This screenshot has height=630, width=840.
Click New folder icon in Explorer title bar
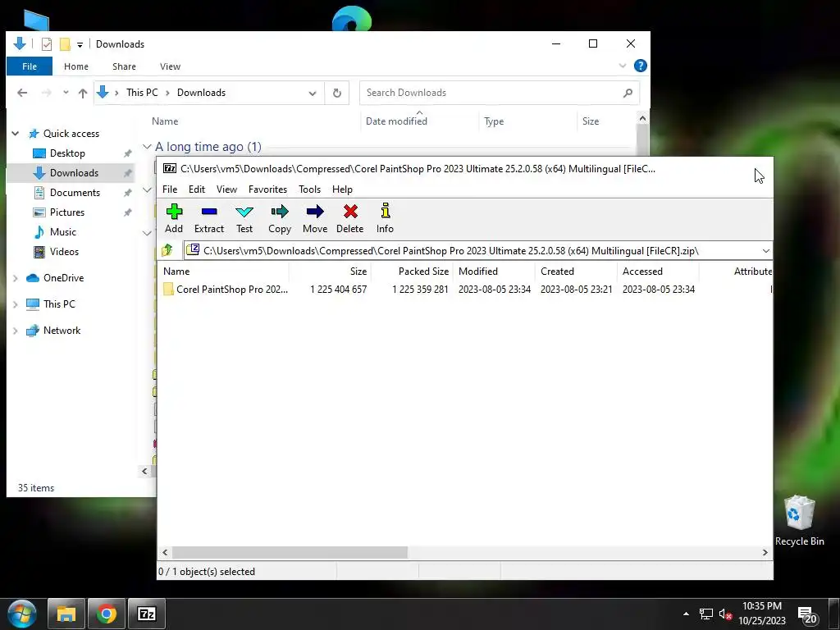(x=65, y=44)
